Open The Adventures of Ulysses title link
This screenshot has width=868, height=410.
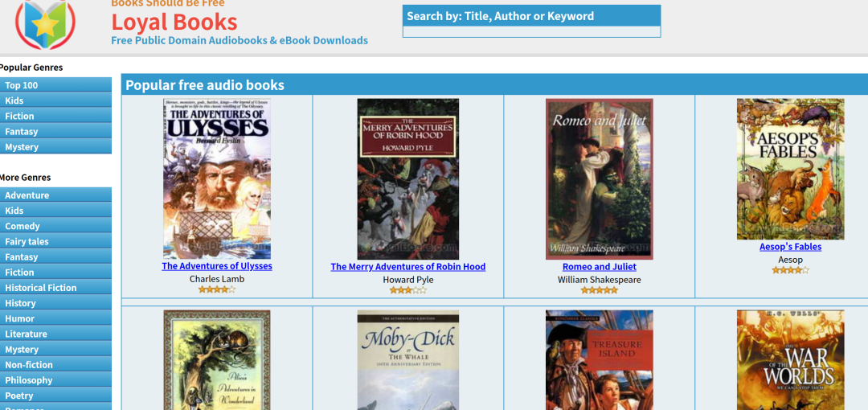pos(217,266)
